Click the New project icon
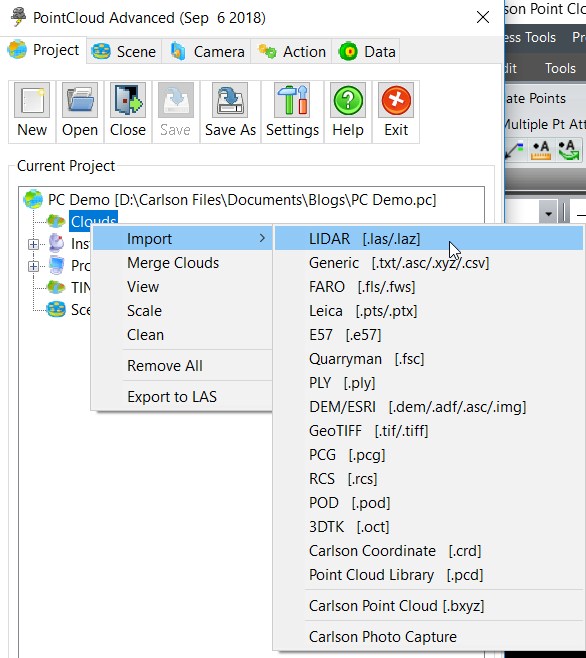 click(32, 100)
